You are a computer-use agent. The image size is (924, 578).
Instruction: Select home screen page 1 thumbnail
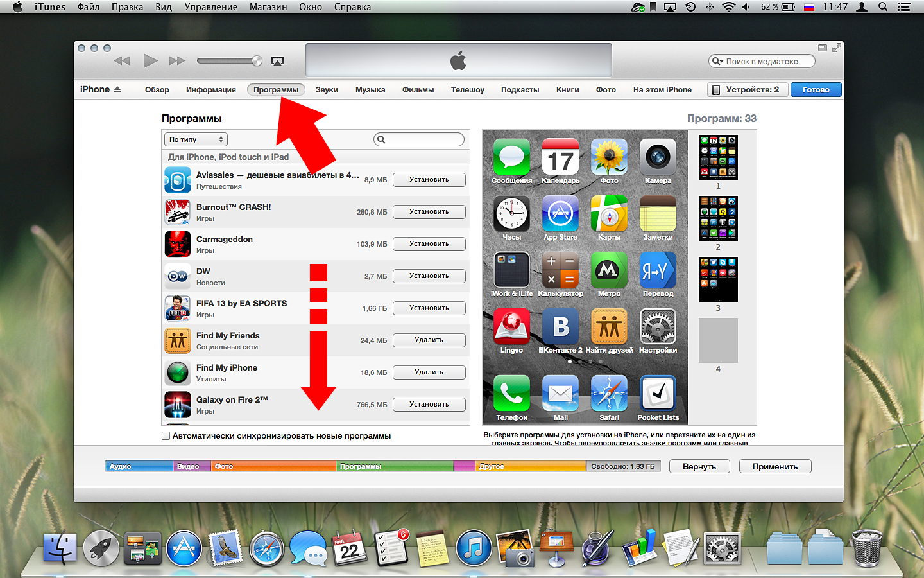tap(718, 157)
